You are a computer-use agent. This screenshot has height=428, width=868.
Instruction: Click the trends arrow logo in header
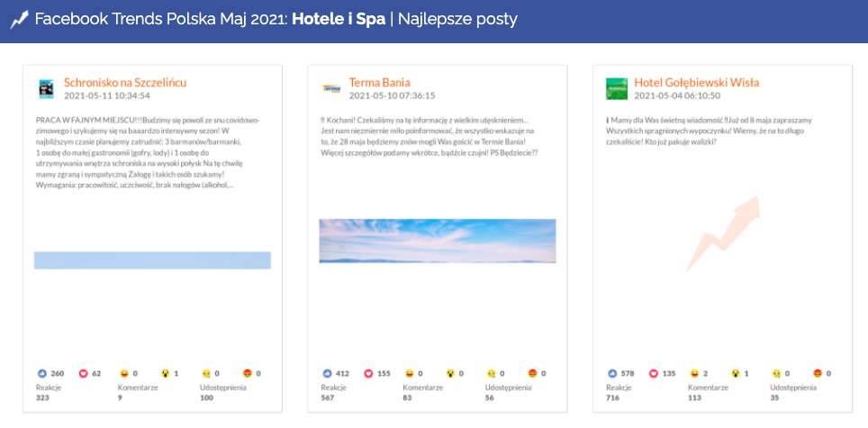click(19, 19)
